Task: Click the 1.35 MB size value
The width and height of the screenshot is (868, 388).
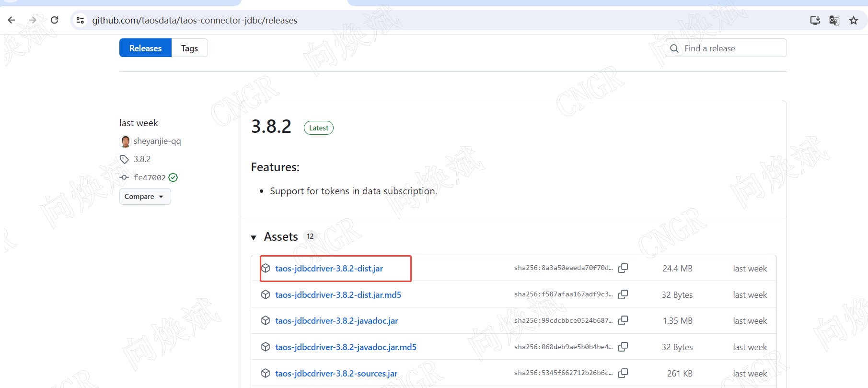Action: point(677,321)
